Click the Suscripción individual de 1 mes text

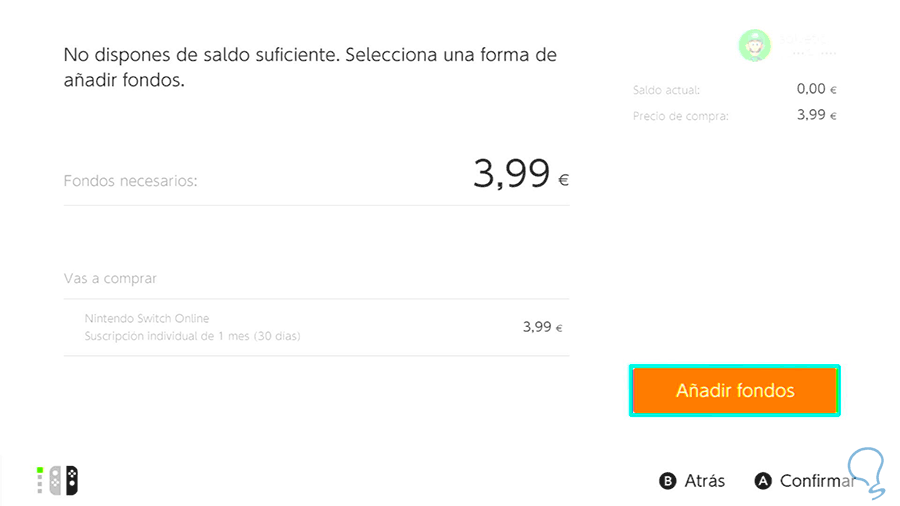point(192,336)
